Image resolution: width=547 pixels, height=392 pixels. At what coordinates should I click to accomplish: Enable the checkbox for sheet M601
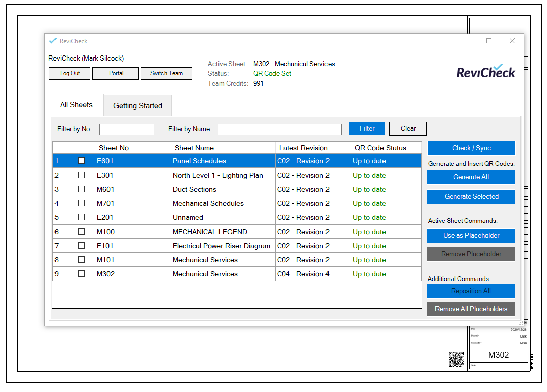[x=81, y=189]
